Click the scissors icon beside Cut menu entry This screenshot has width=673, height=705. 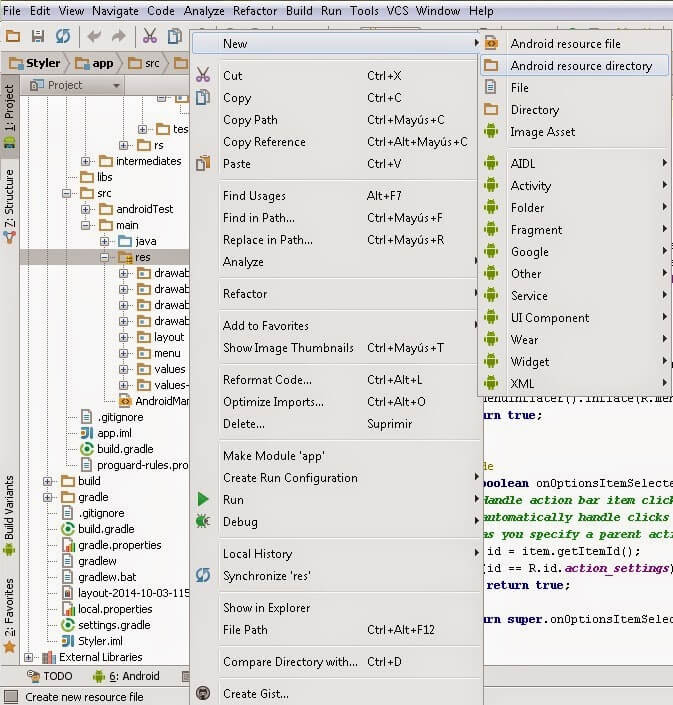(203, 75)
